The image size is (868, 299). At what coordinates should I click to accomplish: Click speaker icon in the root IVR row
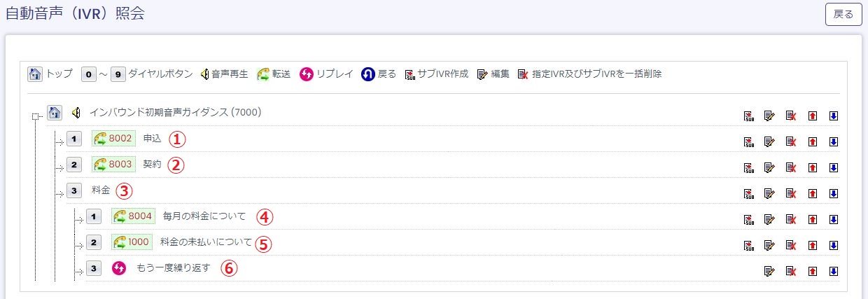click(76, 113)
